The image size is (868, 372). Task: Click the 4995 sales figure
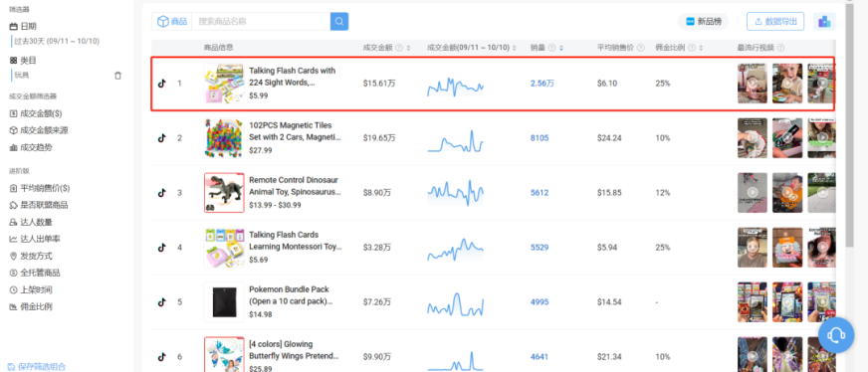point(540,302)
